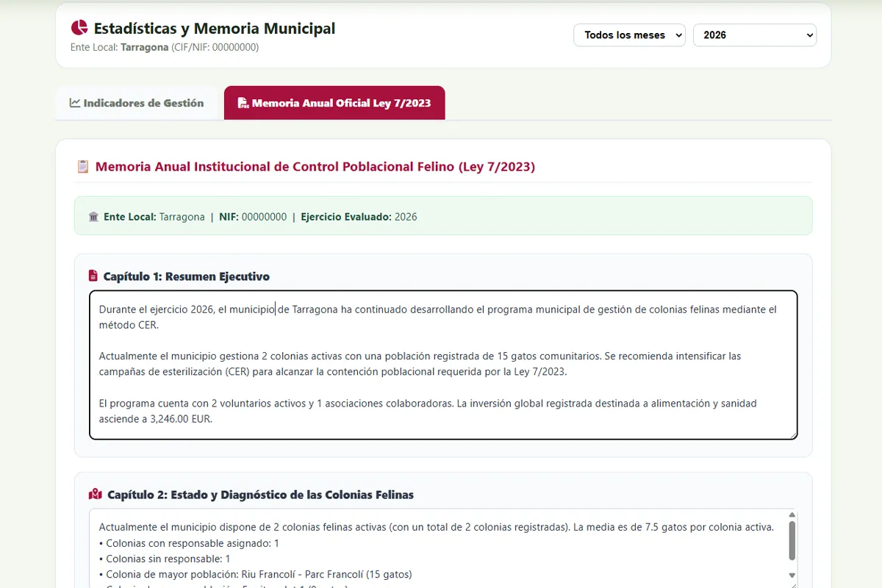Screen dimensions: 882x588
Task: Click the clipboard icon beside Memoria Anual Institucional
Action: click(83, 167)
